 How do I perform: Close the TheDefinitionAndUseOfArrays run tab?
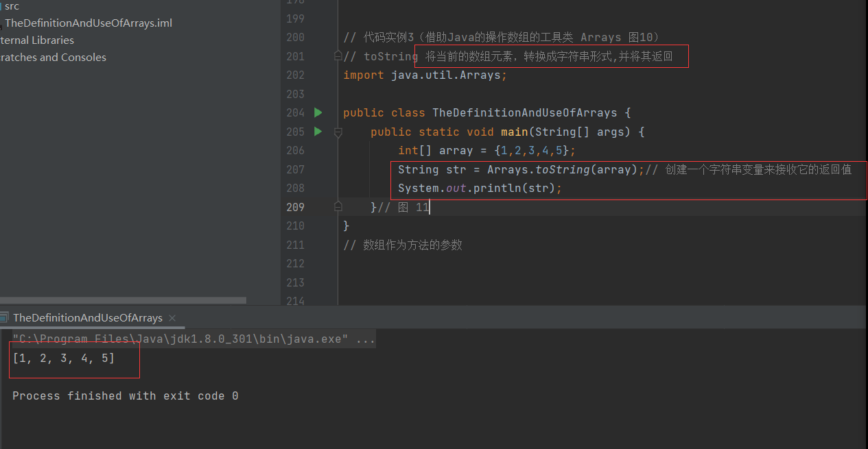tap(172, 317)
